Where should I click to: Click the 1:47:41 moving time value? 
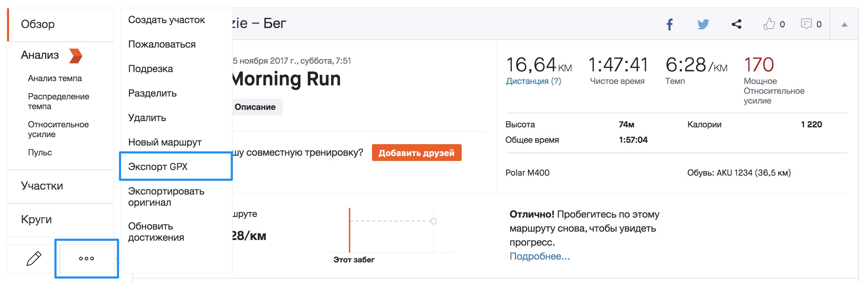[618, 65]
